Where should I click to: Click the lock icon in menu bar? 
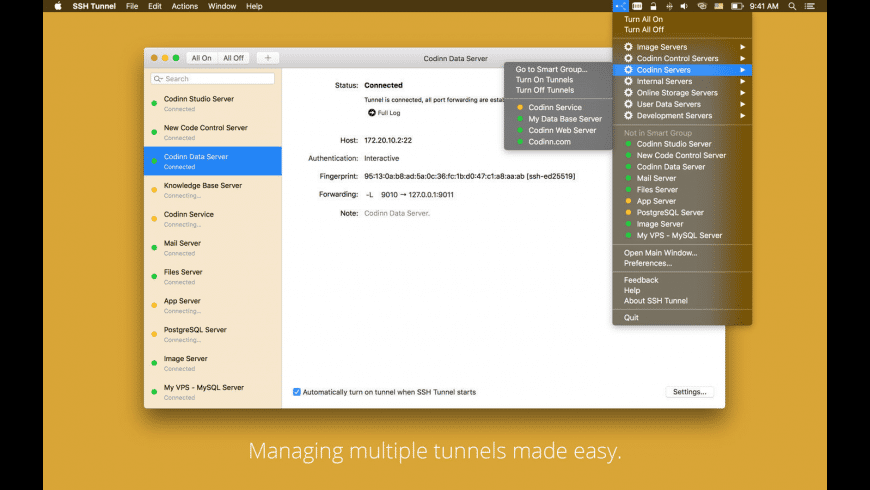654,6
